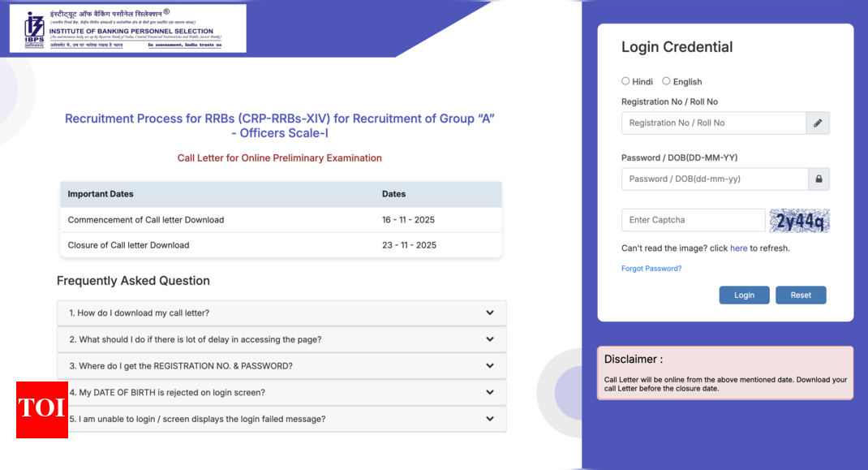Image resolution: width=868 pixels, height=470 pixels.
Task: Click the IBPS logo in the header
Action: point(31,28)
